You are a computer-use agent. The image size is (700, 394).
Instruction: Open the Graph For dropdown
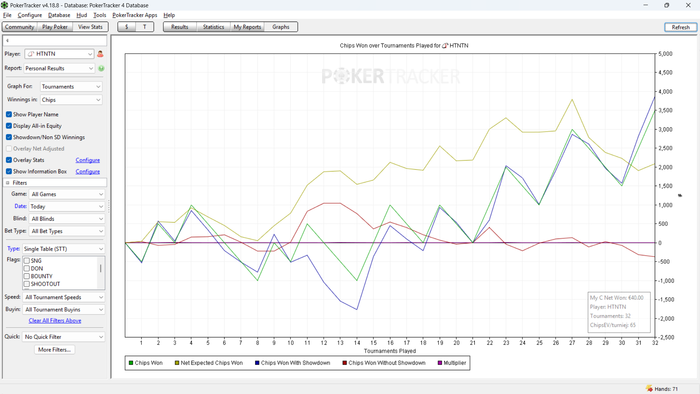pyautogui.click(x=71, y=87)
